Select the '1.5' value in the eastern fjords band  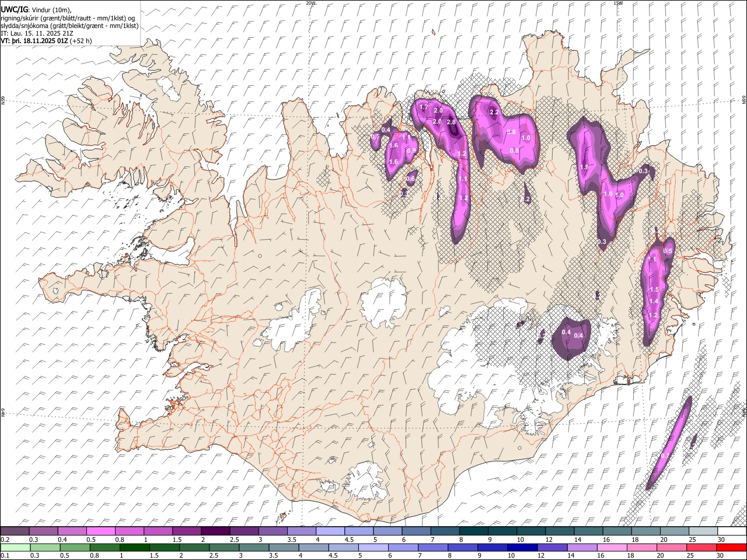coord(654,290)
